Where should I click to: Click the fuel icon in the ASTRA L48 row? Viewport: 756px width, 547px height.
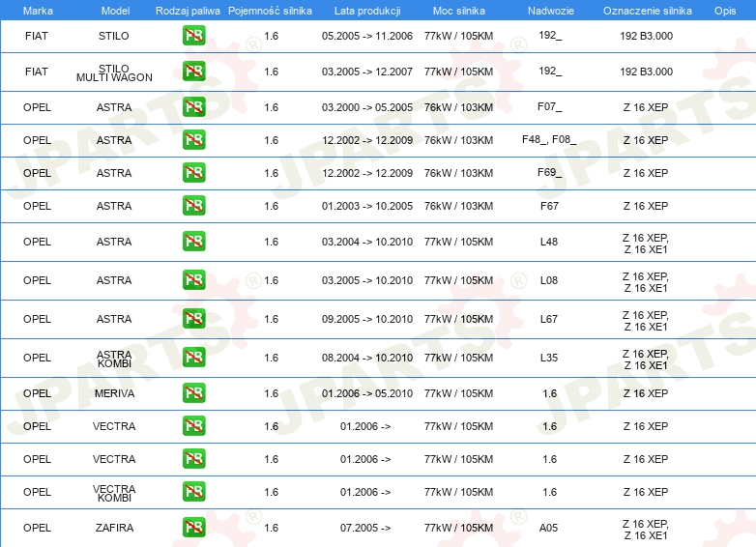[x=193, y=241]
